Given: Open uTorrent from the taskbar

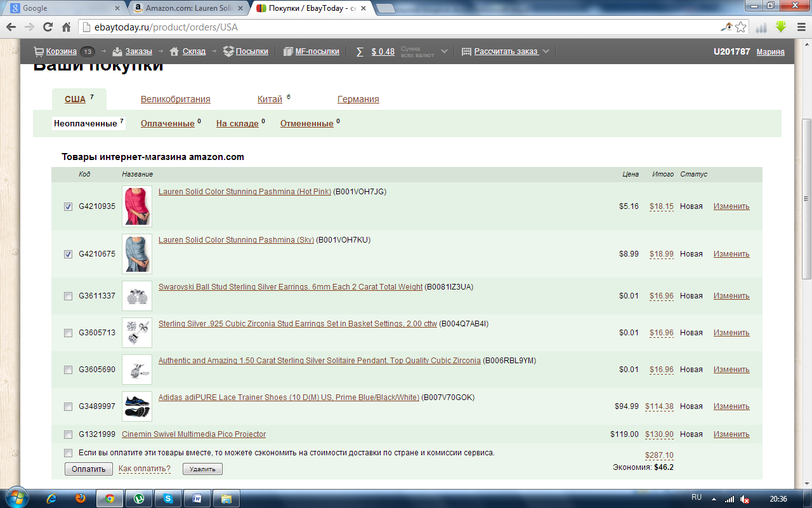Looking at the screenshot, I should pos(139,498).
